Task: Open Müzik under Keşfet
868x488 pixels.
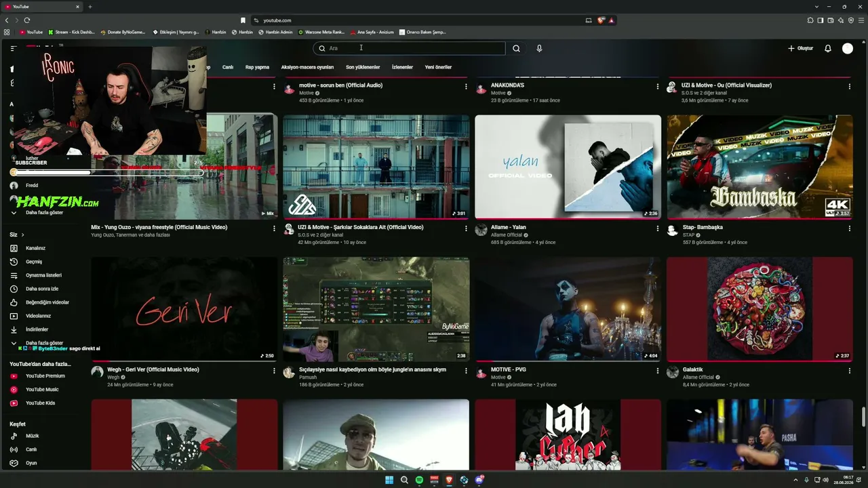Action: coord(45,436)
